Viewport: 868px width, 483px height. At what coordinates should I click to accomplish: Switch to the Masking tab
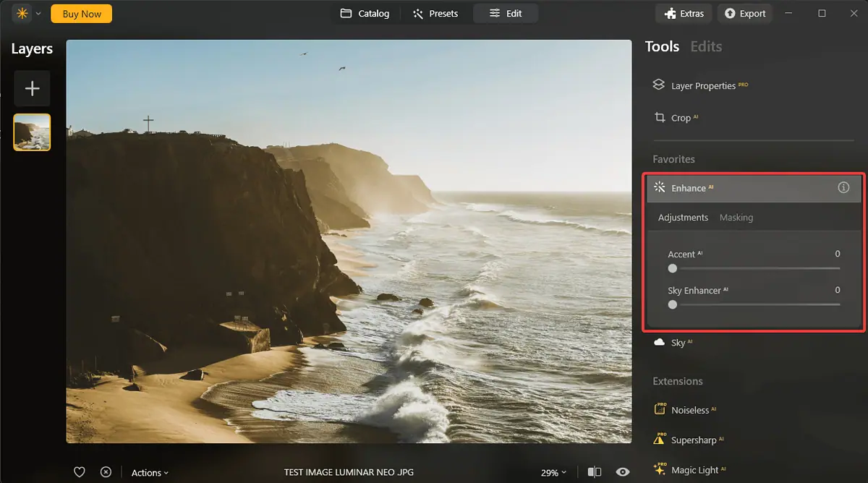pyautogui.click(x=736, y=218)
